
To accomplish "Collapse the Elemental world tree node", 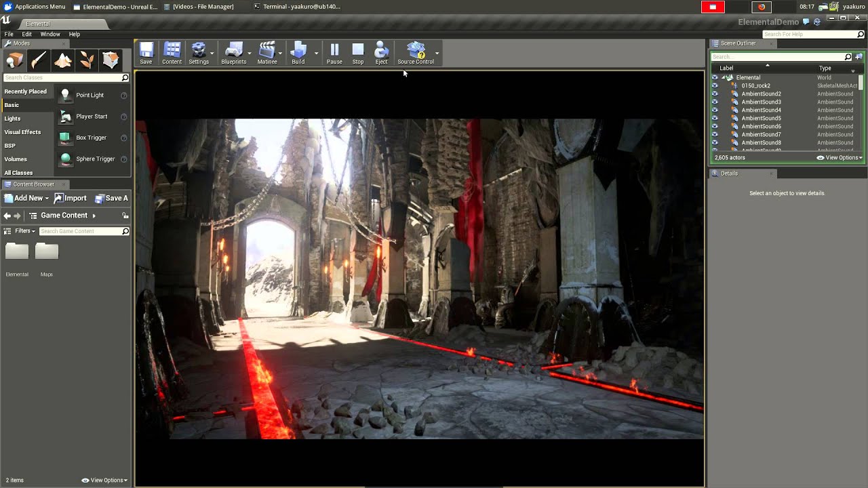I will [x=724, y=77].
